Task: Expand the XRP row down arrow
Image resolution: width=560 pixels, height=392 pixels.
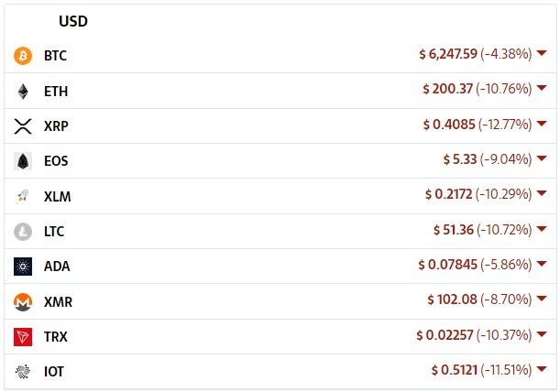Action: (542, 125)
